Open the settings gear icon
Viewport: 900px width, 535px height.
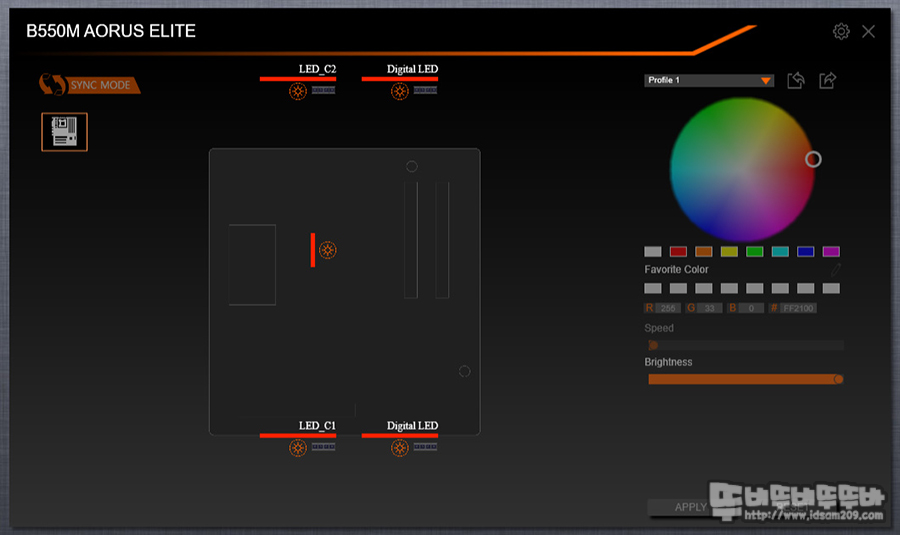click(x=841, y=32)
